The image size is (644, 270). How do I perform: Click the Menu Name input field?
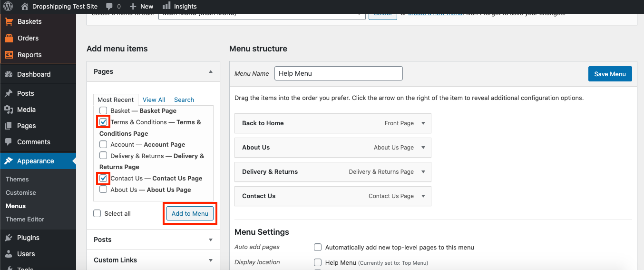[x=339, y=73]
